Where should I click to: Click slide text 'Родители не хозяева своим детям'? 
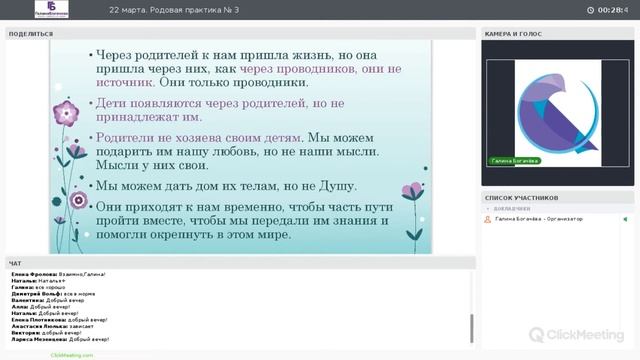199,138
